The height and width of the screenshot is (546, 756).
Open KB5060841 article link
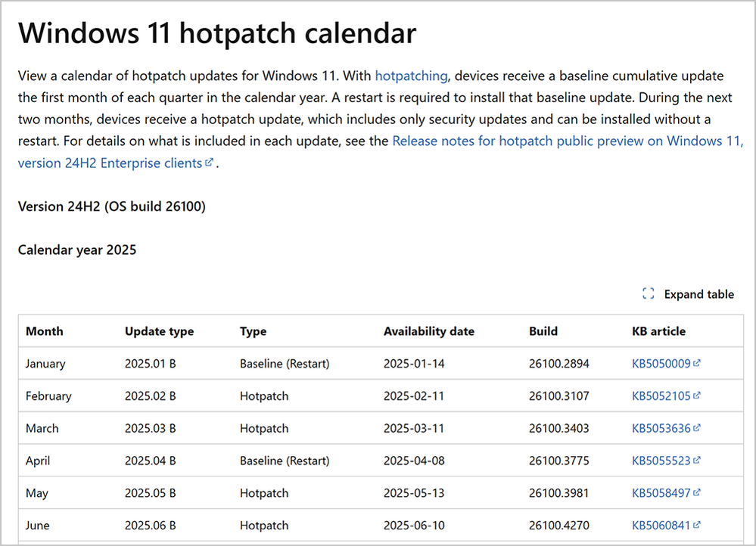coord(661,526)
